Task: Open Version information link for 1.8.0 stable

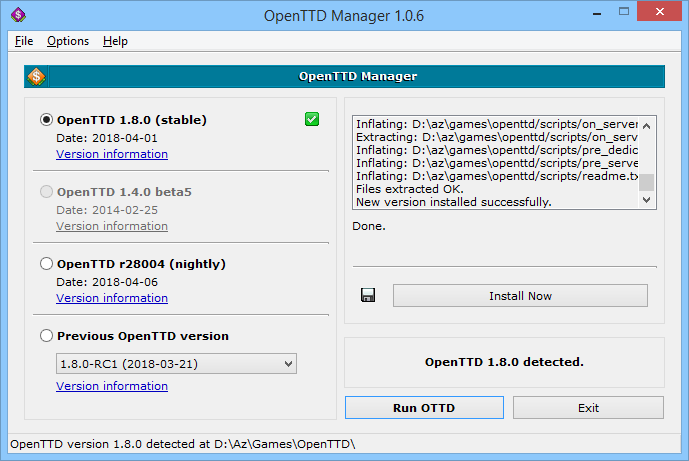Action: 112,154
